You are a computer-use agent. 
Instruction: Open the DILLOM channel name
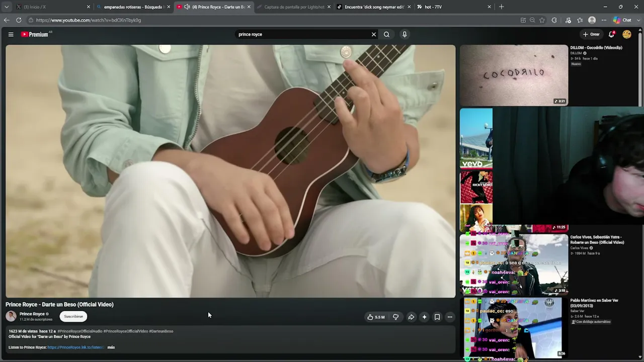pos(576,53)
